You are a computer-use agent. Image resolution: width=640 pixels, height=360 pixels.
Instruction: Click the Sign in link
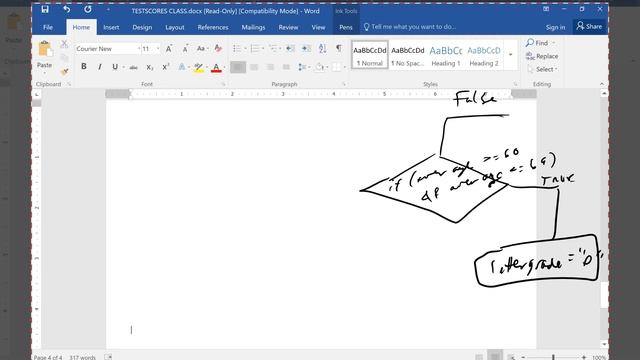click(556, 27)
